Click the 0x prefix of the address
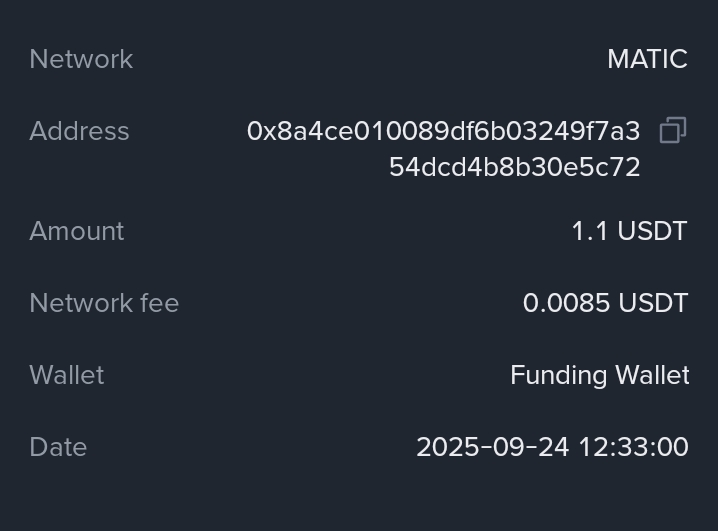The width and height of the screenshot is (718, 531). [x=260, y=131]
